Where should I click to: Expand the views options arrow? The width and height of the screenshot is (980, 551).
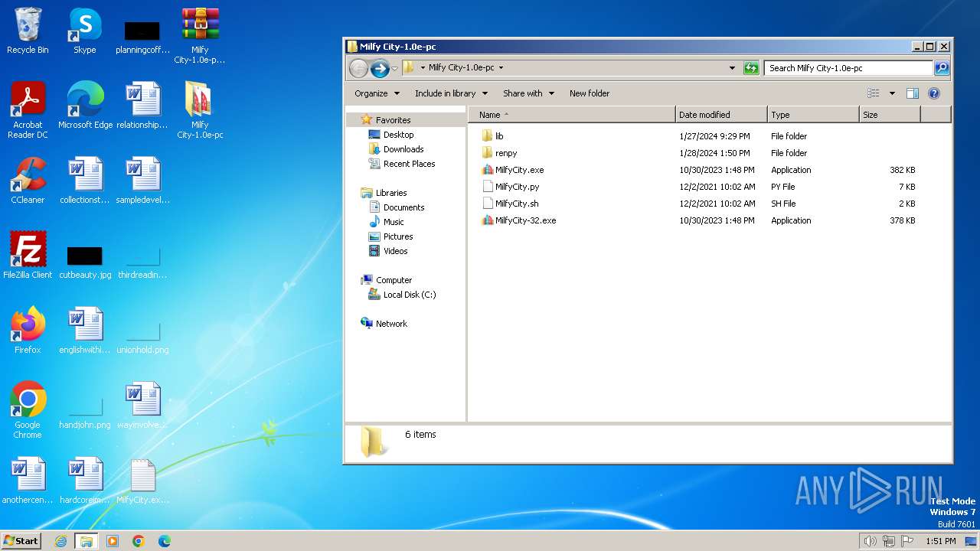click(892, 93)
